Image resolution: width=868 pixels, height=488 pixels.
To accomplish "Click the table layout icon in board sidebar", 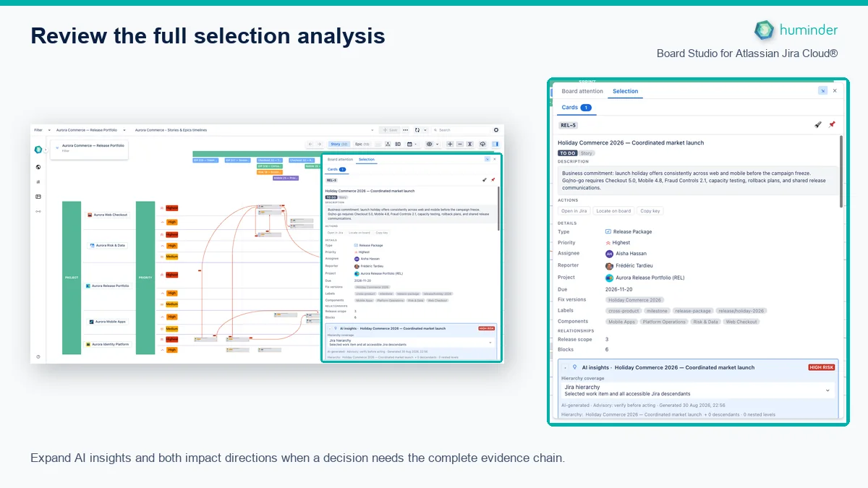I will pyautogui.click(x=38, y=197).
